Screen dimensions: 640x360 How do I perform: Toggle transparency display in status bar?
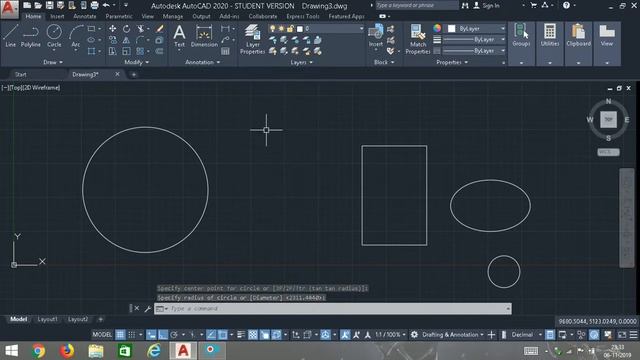click(x=253, y=335)
